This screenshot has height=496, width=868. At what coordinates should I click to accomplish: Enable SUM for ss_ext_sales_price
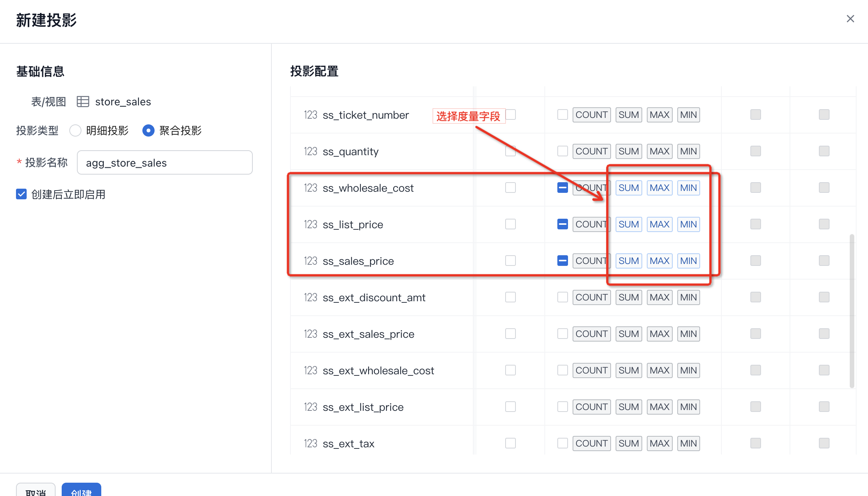[x=629, y=334]
